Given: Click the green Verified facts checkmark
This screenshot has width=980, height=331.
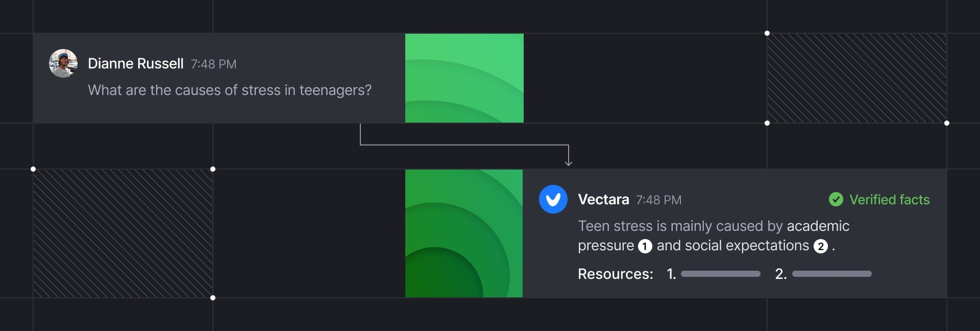Looking at the screenshot, I should pos(836,199).
